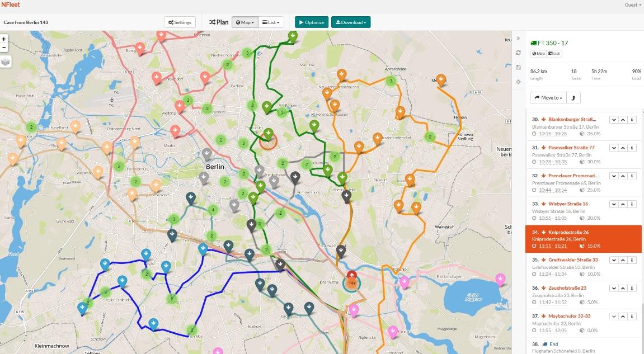Click the case title Case from Berlin 143
644x354 pixels.
[x=26, y=22]
